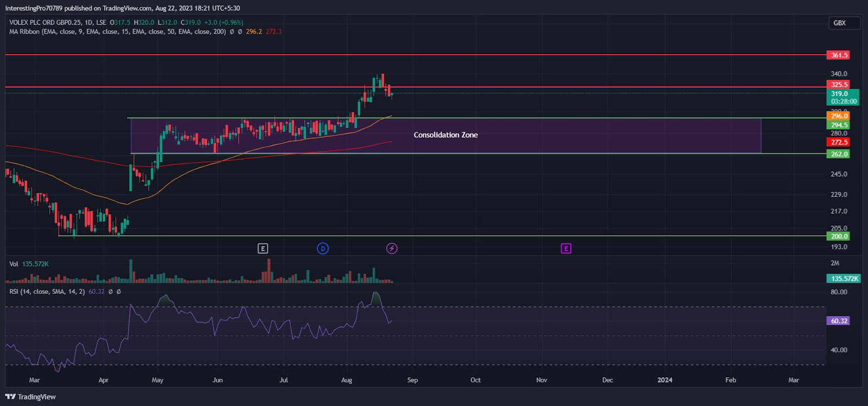Select the Consolidation Zone text label
The height and width of the screenshot is (406, 868).
(446, 135)
